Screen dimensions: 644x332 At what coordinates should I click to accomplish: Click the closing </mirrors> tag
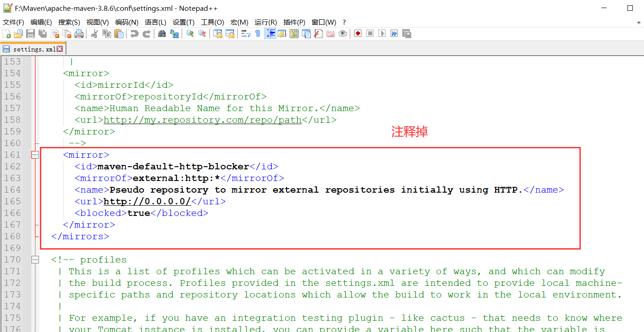point(80,236)
